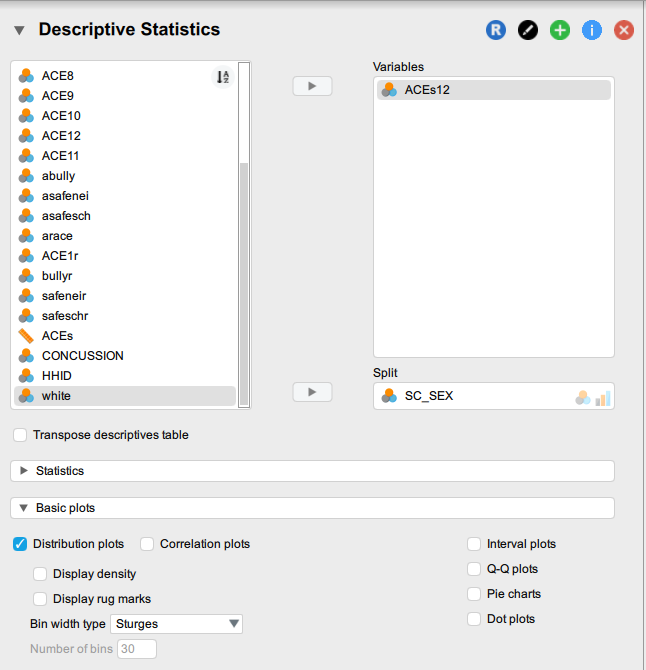646x670 pixels.
Task: Select CONCUSSION variable
Action: pyautogui.click(x=125, y=356)
